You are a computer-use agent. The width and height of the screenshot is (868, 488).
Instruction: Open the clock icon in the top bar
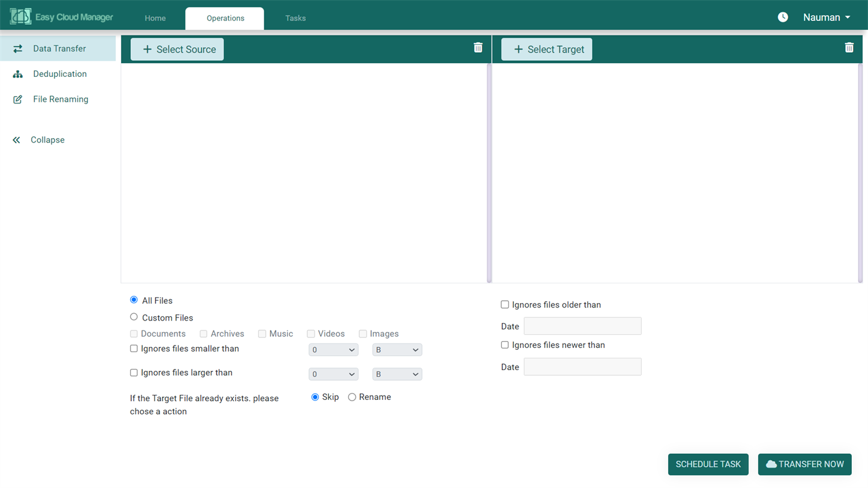click(782, 17)
